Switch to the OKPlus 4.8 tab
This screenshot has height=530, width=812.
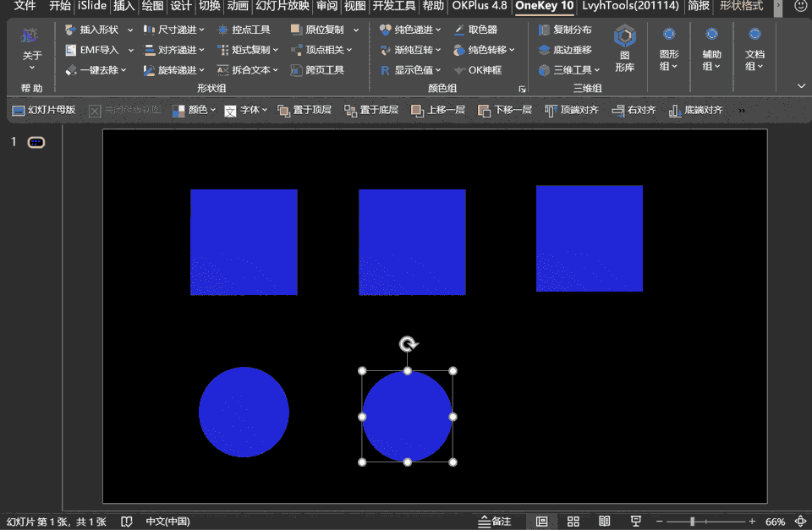[x=479, y=6]
